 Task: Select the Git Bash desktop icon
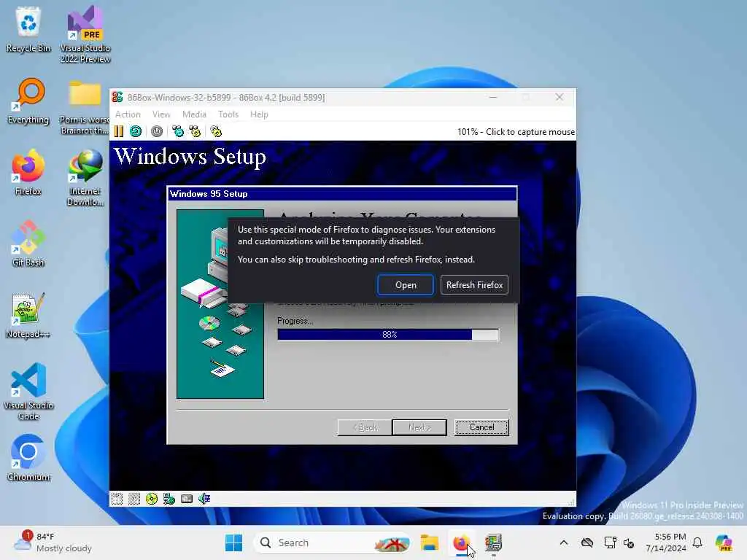[28, 244]
